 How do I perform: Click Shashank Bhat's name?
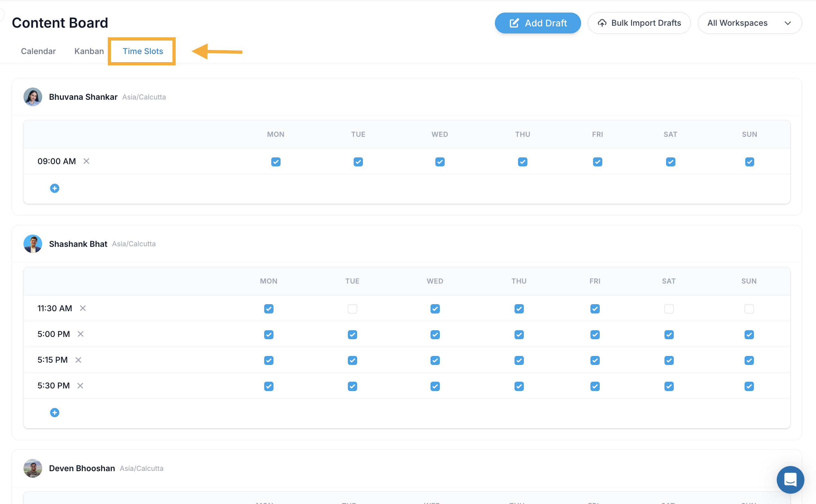78,244
